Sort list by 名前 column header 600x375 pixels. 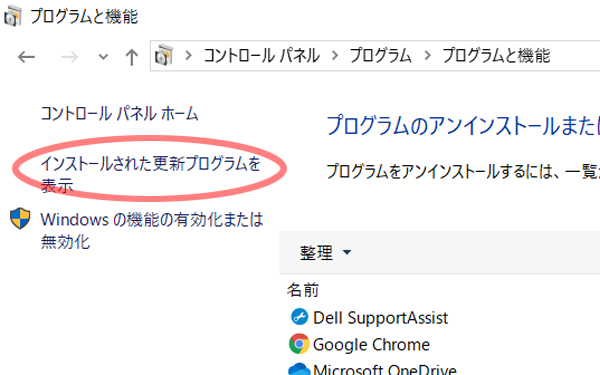(x=303, y=290)
